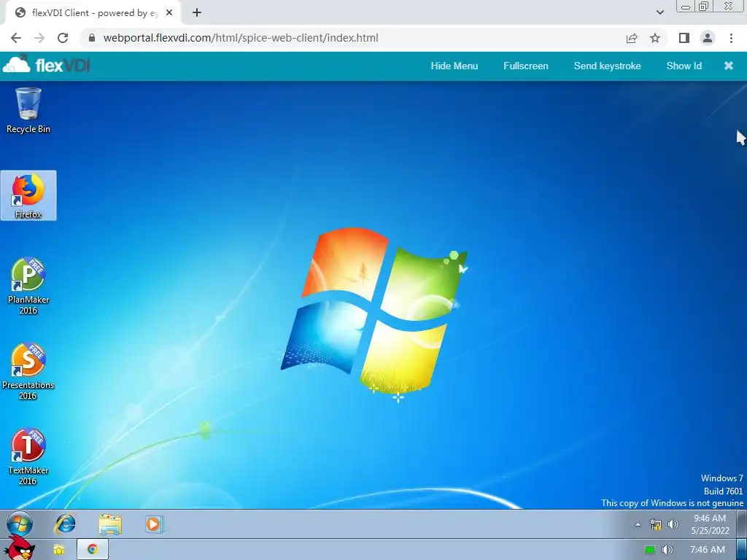Screen dimensions: 747x560
Task: Select the PlanMaker 2016 desktop shortcut
Action: point(28,286)
